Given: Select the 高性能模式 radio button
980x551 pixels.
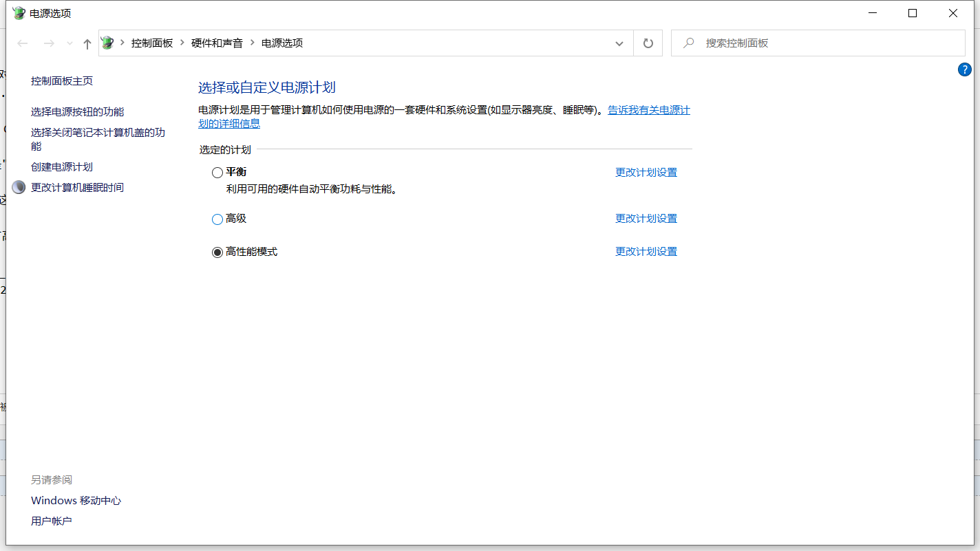Looking at the screenshot, I should [x=217, y=252].
